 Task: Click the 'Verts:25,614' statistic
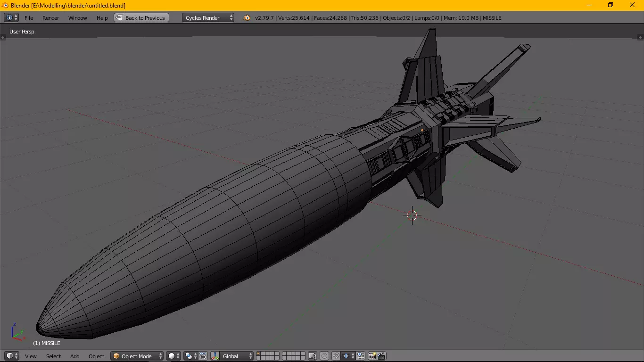[x=294, y=17]
